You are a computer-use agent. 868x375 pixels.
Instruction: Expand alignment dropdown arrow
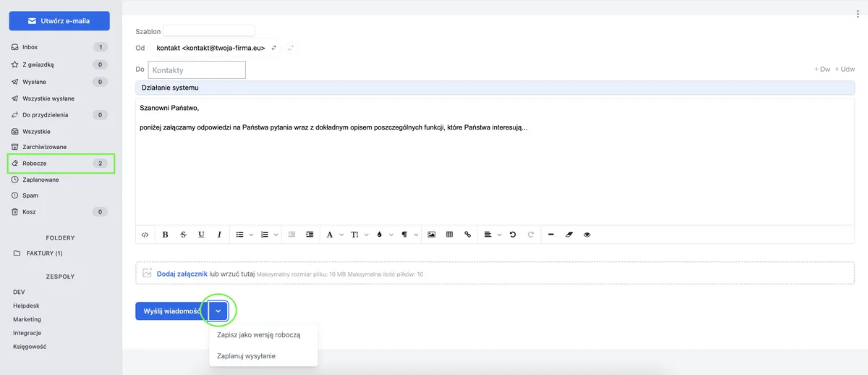499,235
